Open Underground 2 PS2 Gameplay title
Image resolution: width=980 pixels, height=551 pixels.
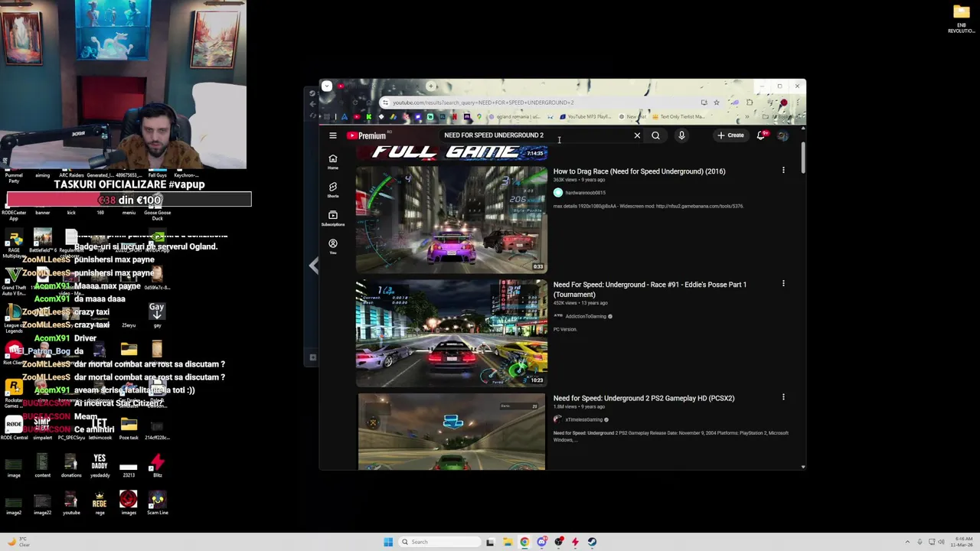[x=644, y=398]
